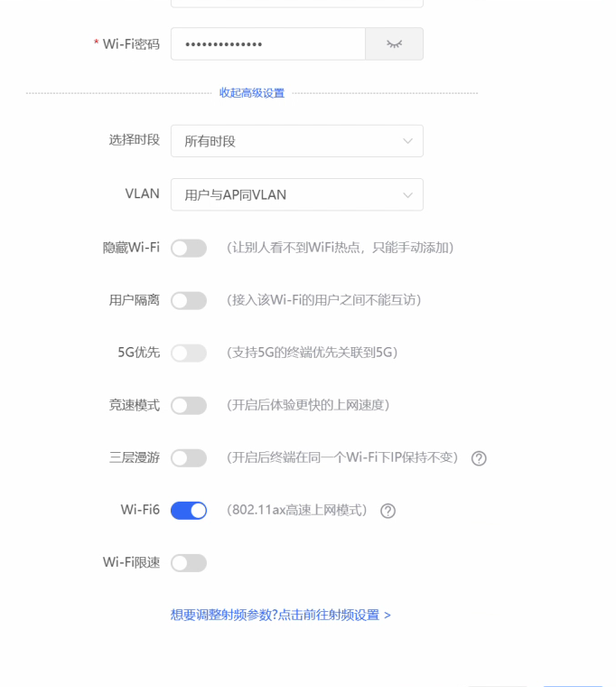Toggle the 隐藏Wi-Fi switch

click(189, 248)
